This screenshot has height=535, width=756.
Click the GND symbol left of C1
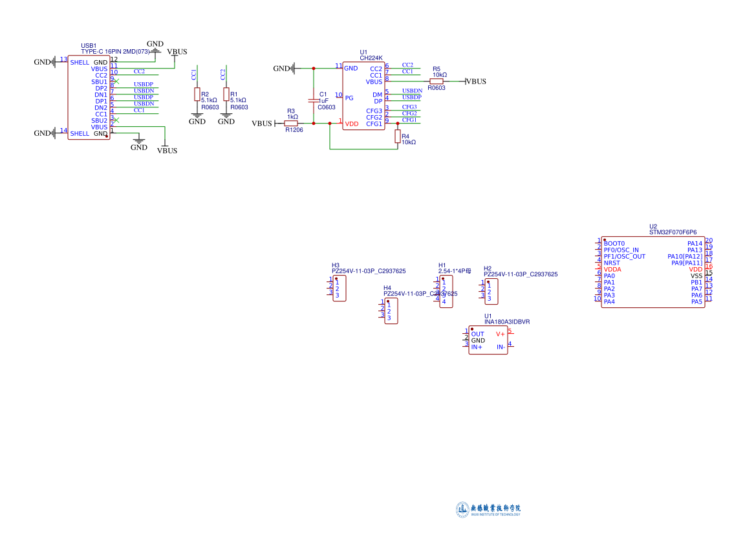[x=285, y=69]
